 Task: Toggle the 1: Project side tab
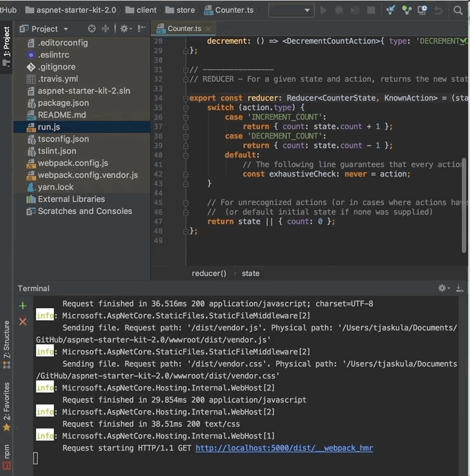pos(6,47)
